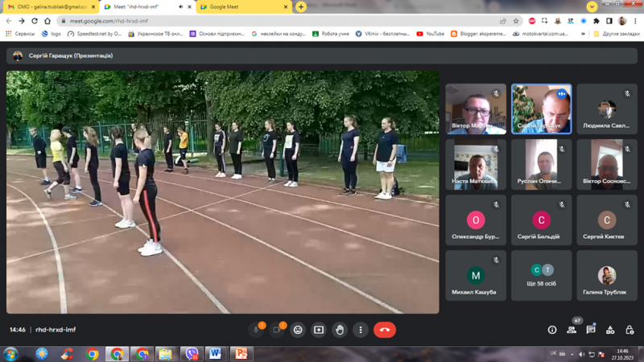
Task: Select Сергій Гаращук participant tile
Action: (541, 109)
